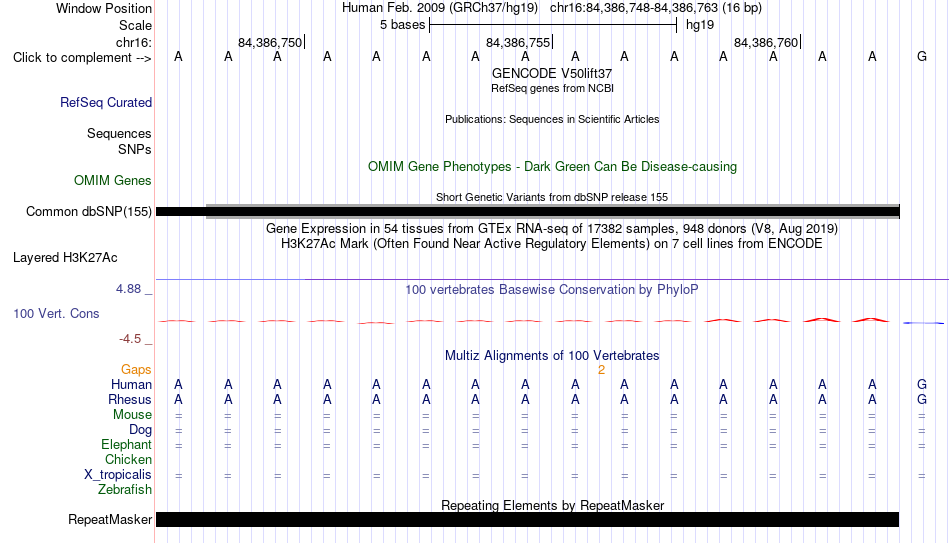The image size is (950, 543).
Task: Open the 'H3K27Ac Mark (Often Found Near...)' track title
Action: (x=552, y=244)
